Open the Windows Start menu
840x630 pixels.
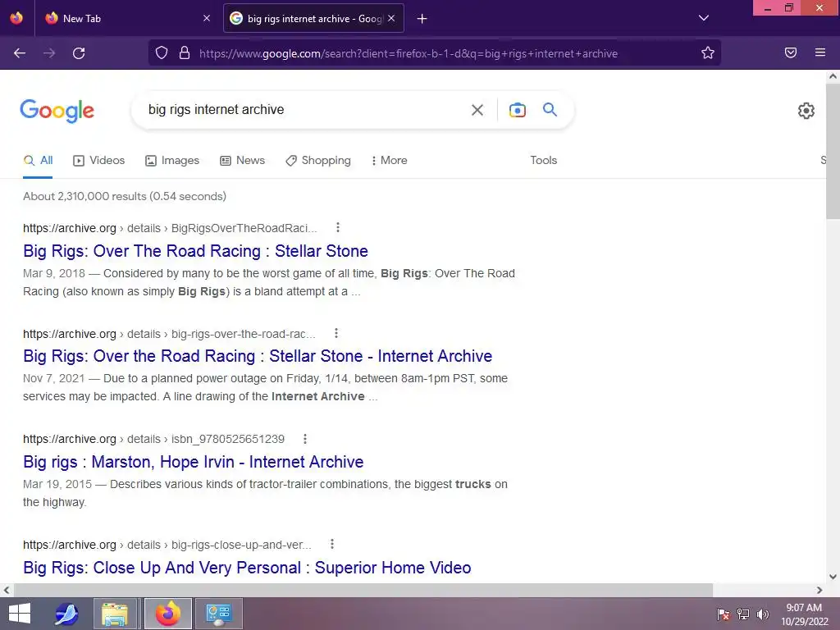(x=20, y=614)
